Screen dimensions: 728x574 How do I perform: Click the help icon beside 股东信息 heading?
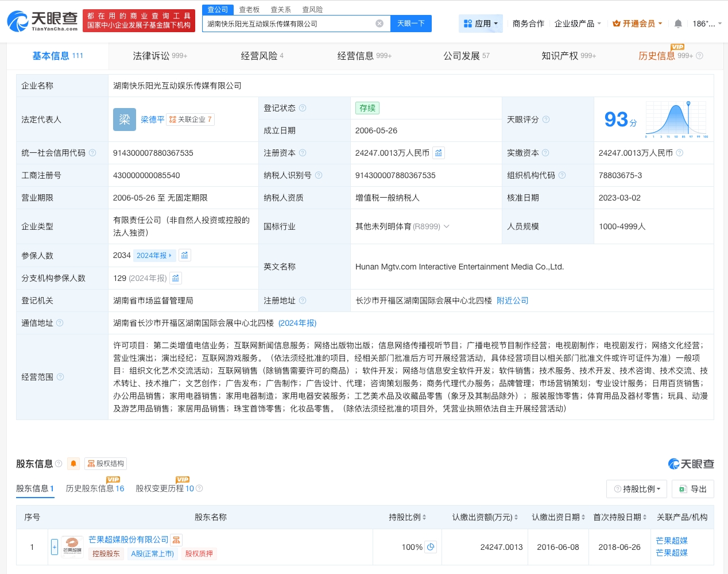pos(59,464)
